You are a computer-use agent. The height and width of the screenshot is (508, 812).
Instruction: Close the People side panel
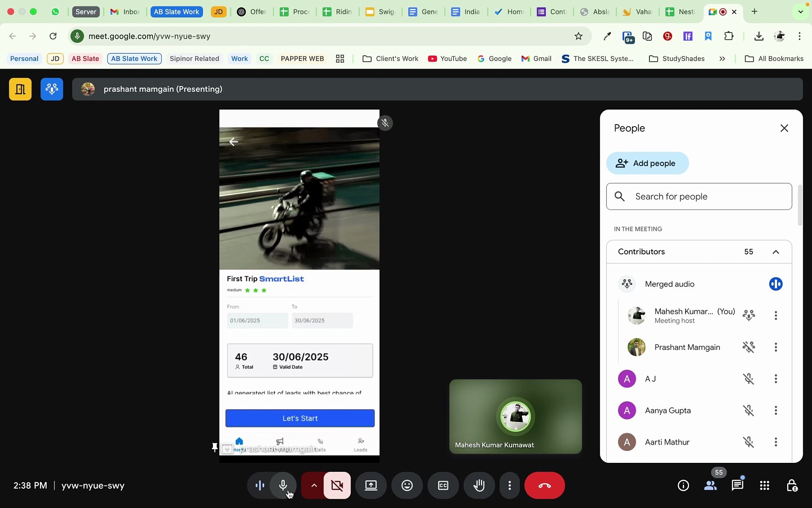(784, 128)
